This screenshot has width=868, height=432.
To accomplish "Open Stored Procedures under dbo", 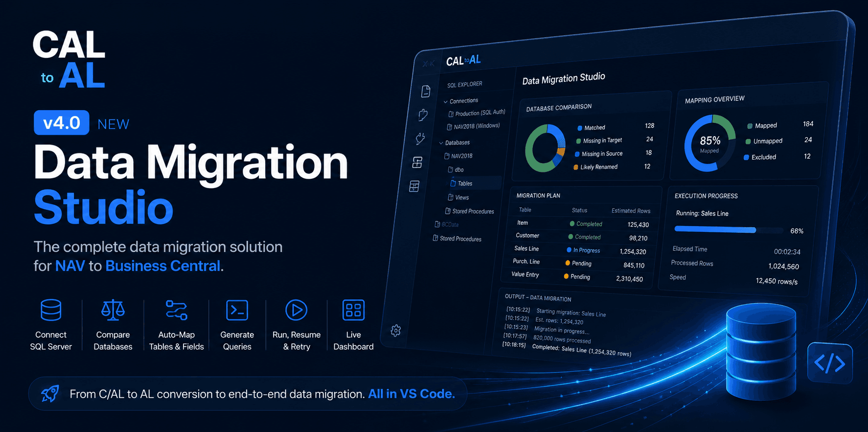I will (x=469, y=211).
